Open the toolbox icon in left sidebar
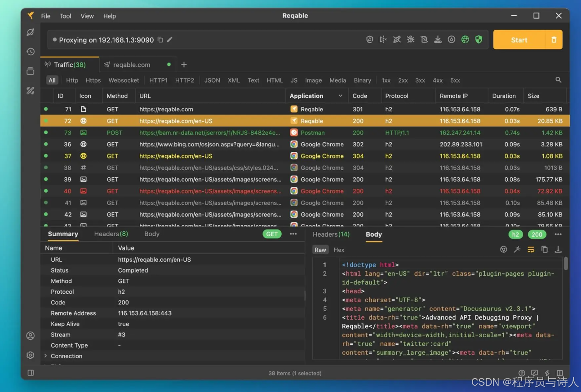581x392 pixels. coord(31,91)
